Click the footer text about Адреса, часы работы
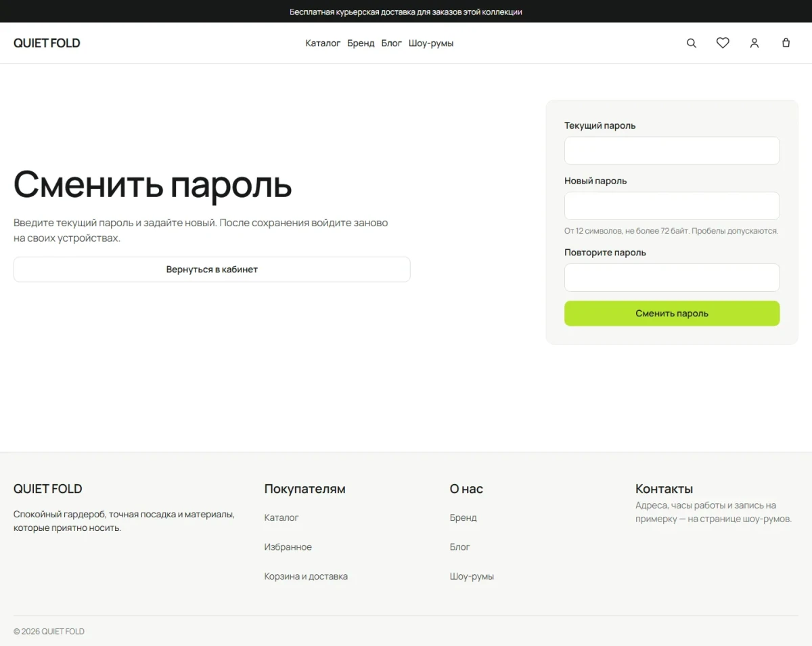 [x=713, y=512]
